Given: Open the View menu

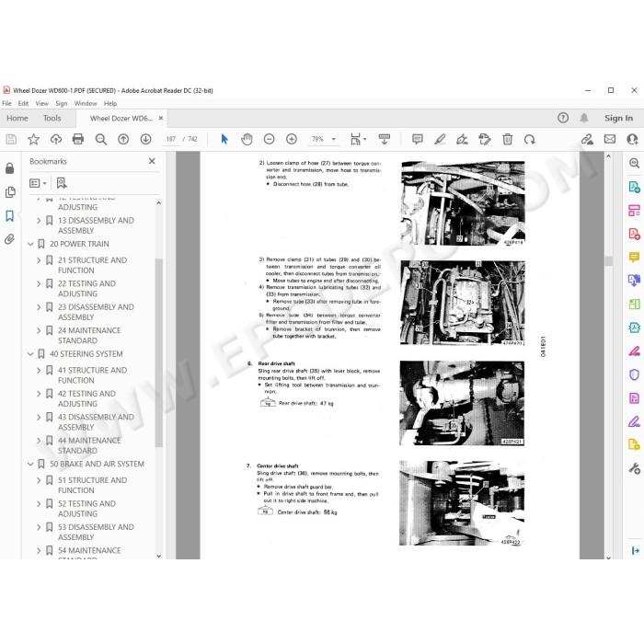Looking at the screenshot, I should (41, 103).
